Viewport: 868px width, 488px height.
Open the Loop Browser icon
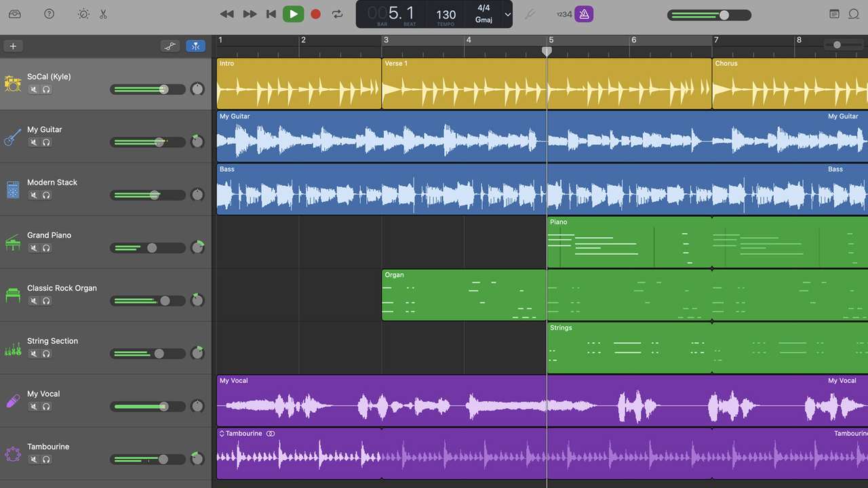(x=854, y=14)
